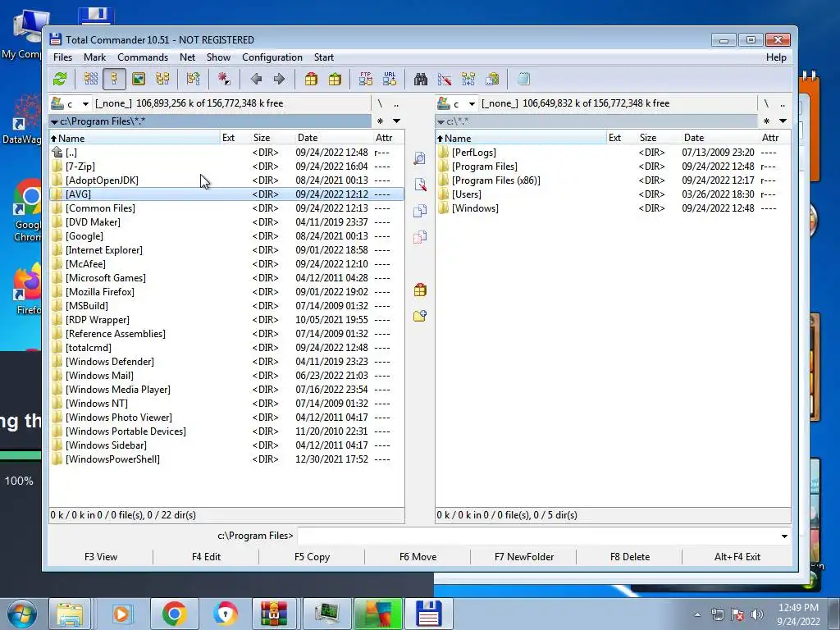
Task: Sort right panel by the Size column header
Action: 659,138
